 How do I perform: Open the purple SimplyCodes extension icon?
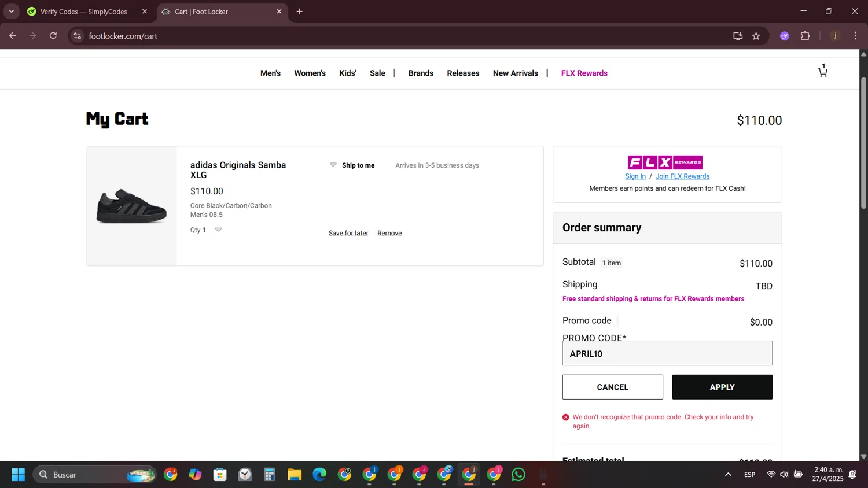tap(785, 36)
